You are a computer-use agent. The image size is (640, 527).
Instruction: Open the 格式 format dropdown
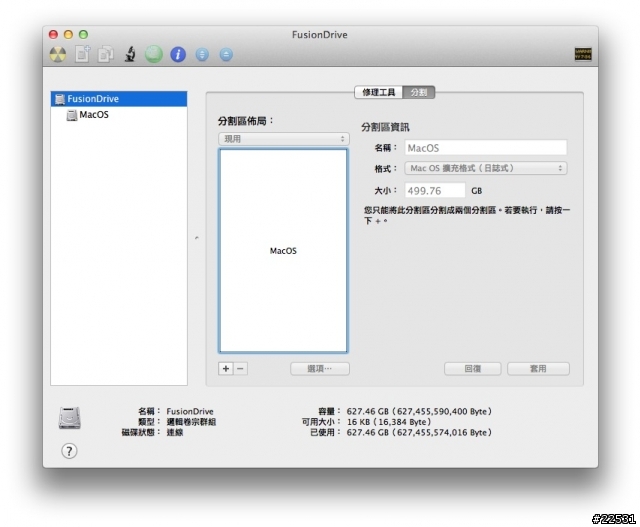pyautogui.click(x=486, y=168)
